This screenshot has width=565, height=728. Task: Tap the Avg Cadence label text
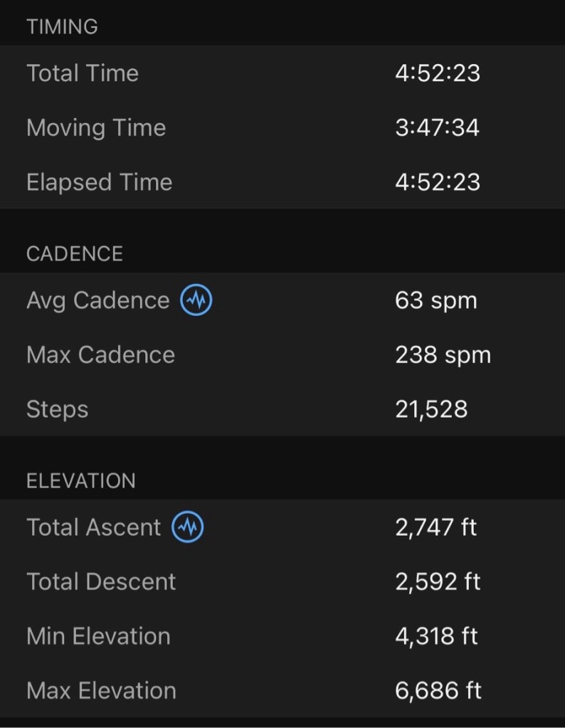[97, 300]
